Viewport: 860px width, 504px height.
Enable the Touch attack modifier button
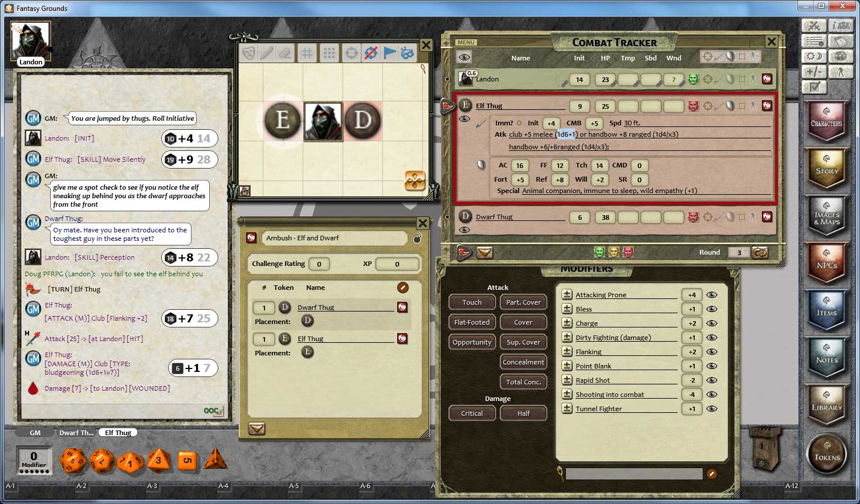[x=471, y=302]
